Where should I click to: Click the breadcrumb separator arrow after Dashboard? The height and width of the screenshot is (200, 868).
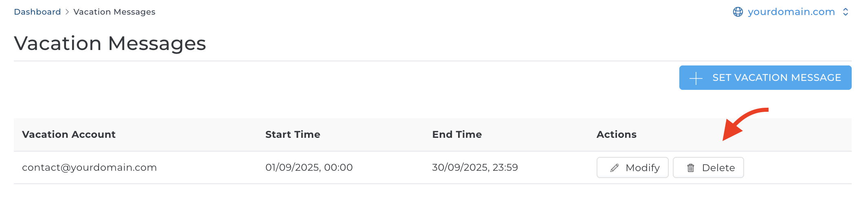(67, 12)
